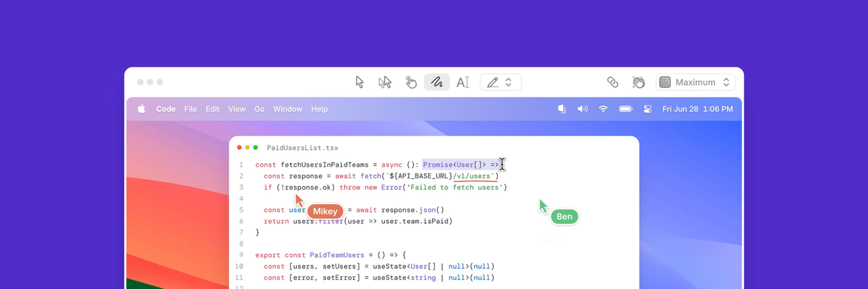Click the fetchUsersInPaidTeams function name

coord(325,165)
